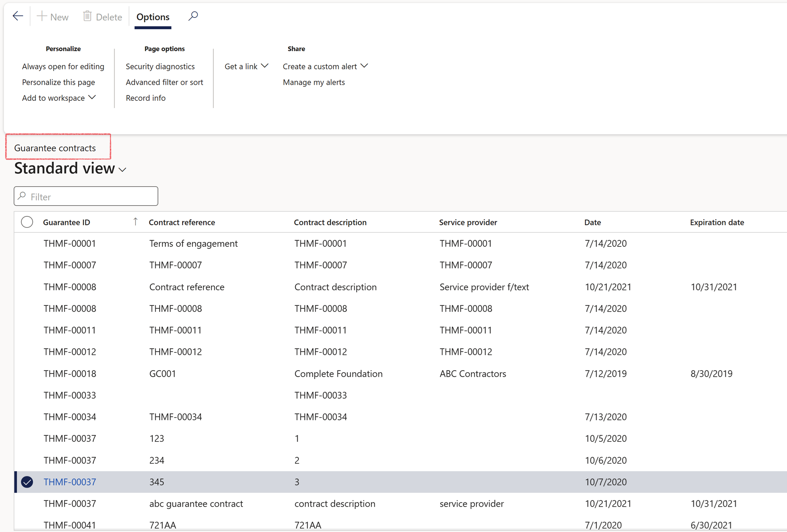Click the back arrow icon

tap(18, 16)
